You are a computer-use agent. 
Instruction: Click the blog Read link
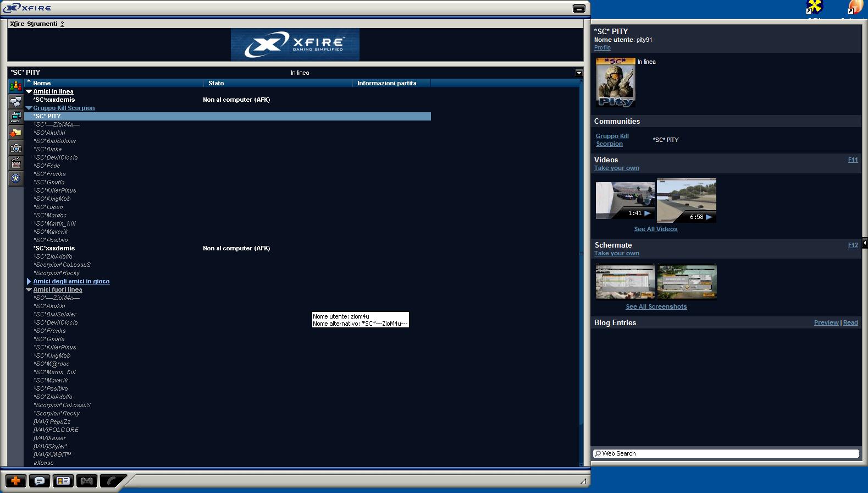click(x=850, y=322)
